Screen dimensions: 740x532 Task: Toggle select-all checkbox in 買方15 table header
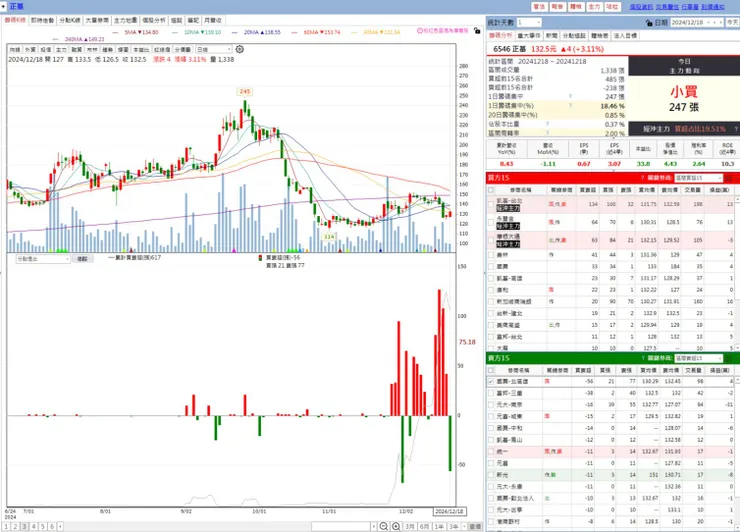click(491, 190)
